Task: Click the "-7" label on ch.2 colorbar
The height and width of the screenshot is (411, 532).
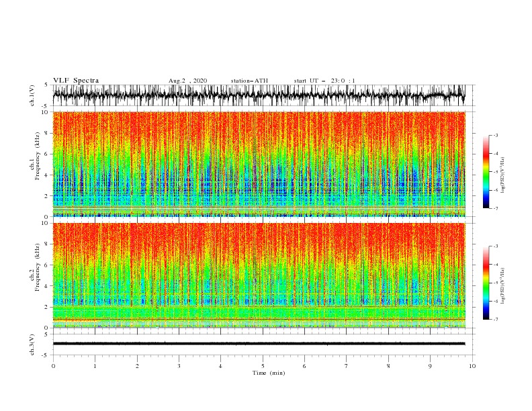Action: [x=496, y=320]
